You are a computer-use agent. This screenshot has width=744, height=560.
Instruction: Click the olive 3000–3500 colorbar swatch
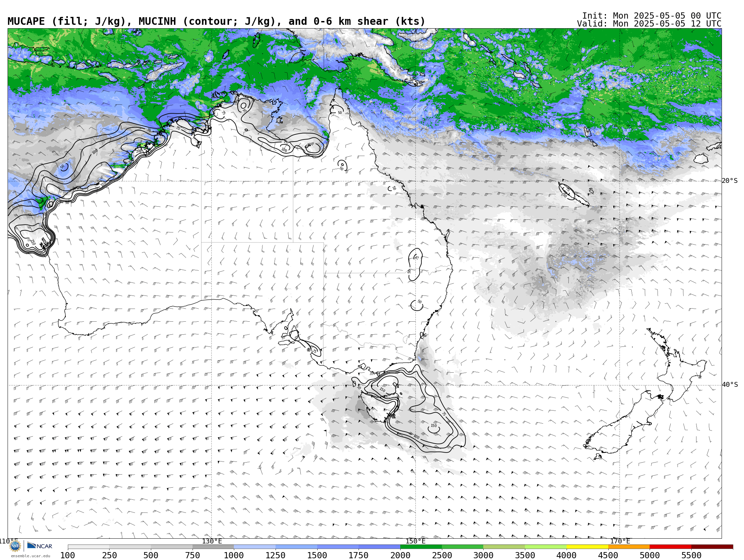point(504,547)
